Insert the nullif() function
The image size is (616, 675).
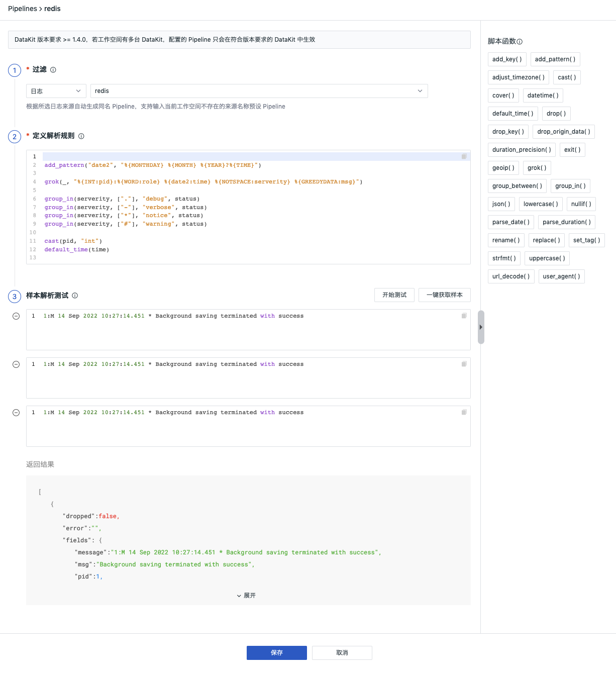pyautogui.click(x=581, y=204)
